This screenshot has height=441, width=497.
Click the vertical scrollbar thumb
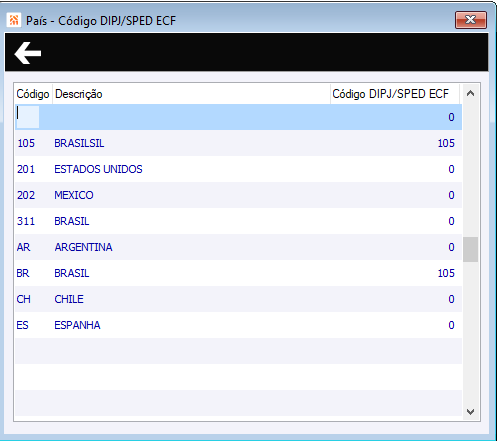[470, 249]
